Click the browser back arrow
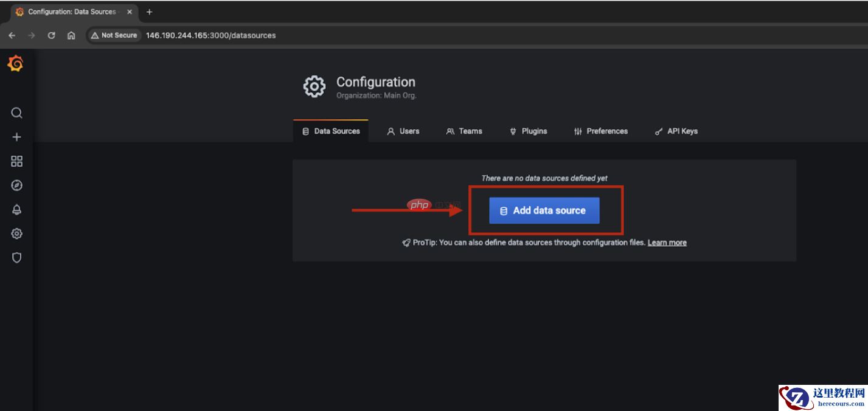The height and width of the screenshot is (411, 868). 12,35
